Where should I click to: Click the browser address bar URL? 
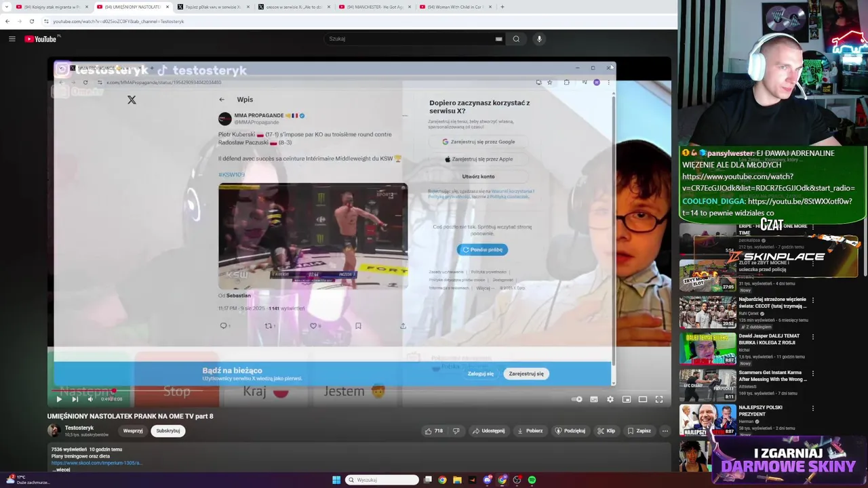tap(119, 22)
